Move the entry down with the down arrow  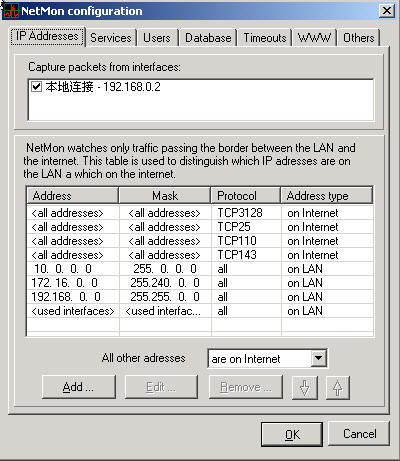tap(305, 387)
